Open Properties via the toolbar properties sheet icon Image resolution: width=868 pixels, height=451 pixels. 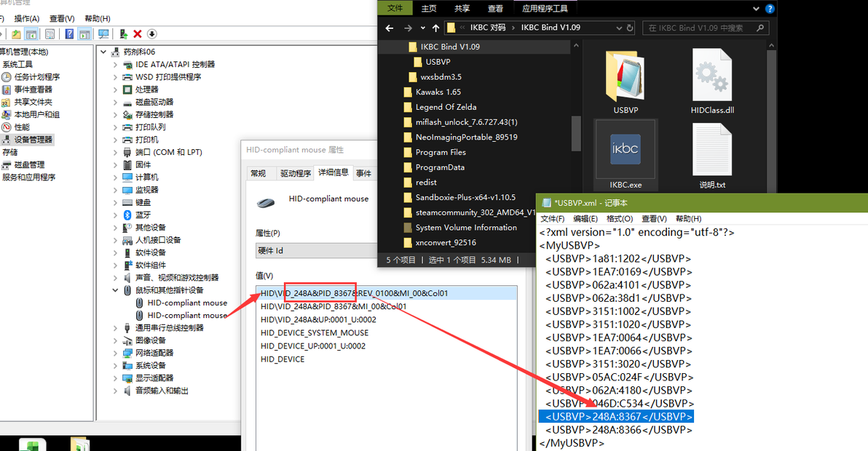pyautogui.click(x=50, y=34)
